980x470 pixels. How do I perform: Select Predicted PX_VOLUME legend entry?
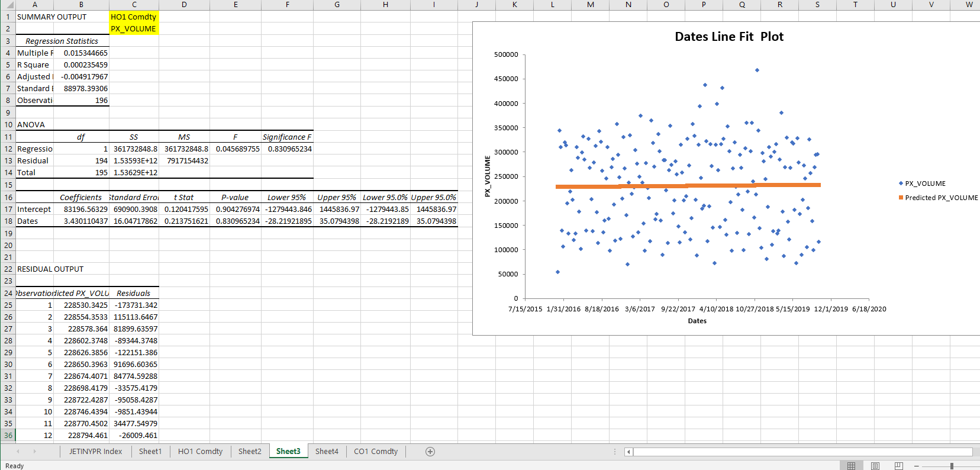click(x=938, y=198)
